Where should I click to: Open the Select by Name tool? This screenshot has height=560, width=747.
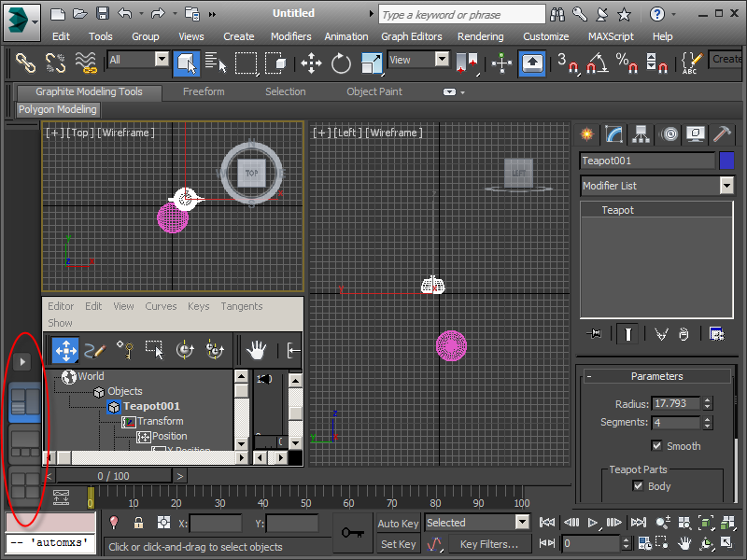216,63
